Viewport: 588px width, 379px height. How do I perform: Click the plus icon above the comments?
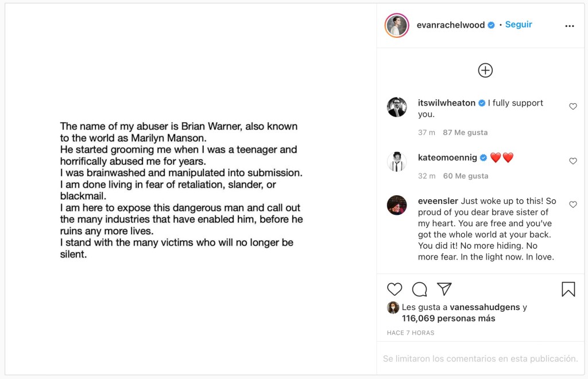pos(485,70)
